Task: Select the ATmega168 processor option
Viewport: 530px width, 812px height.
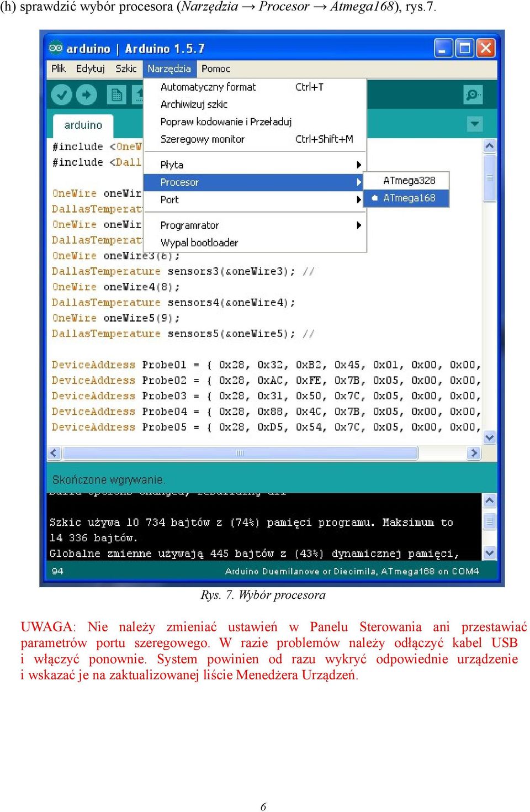Action: point(407,198)
